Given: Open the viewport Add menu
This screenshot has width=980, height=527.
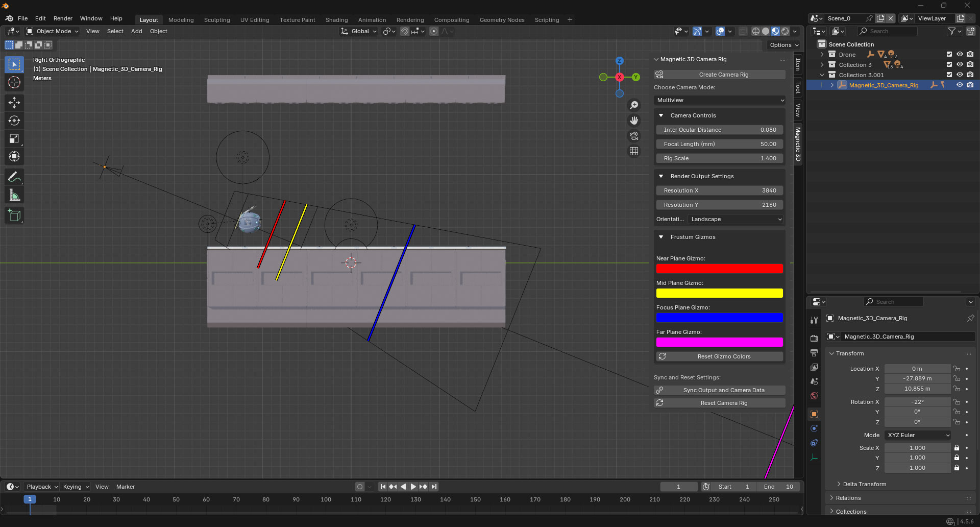Looking at the screenshot, I should pyautogui.click(x=136, y=31).
